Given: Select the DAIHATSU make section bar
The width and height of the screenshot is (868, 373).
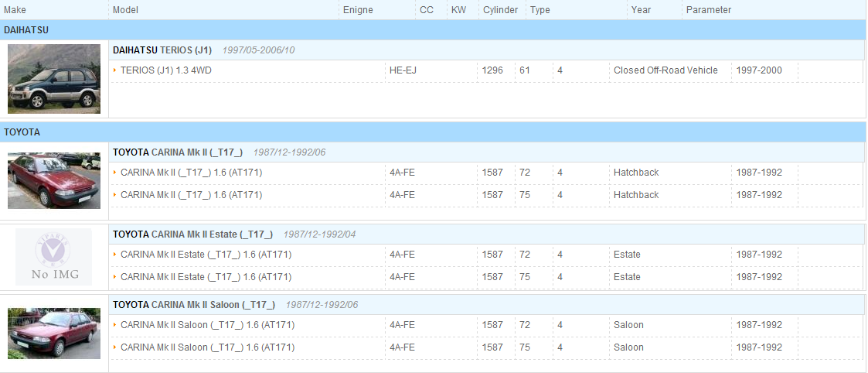Looking at the screenshot, I should tap(433, 30).
